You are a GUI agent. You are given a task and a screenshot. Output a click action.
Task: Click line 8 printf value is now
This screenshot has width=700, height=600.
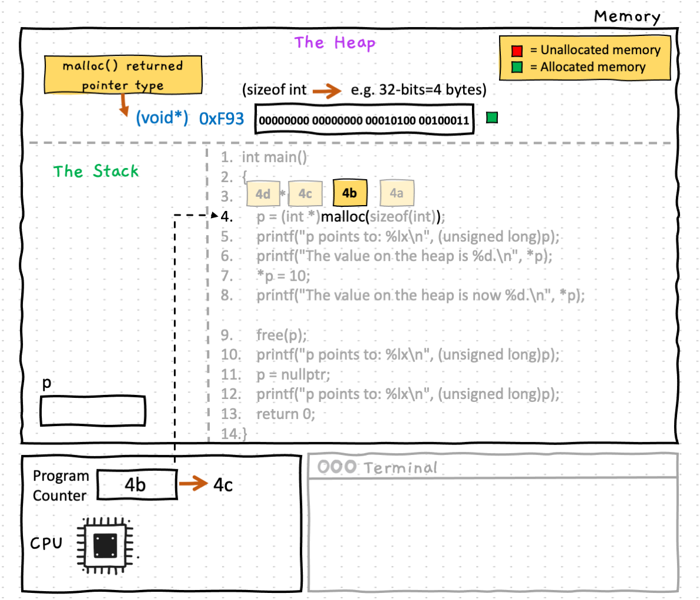click(402, 295)
